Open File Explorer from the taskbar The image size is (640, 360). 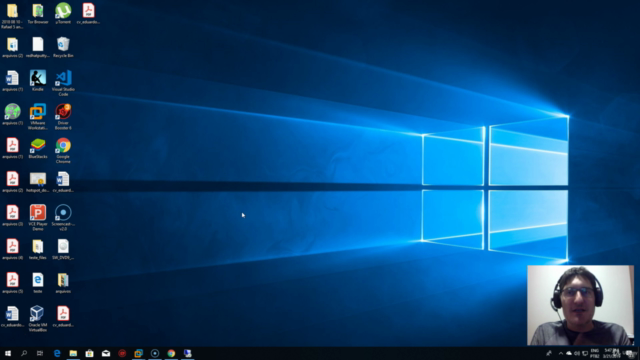[x=73, y=353]
